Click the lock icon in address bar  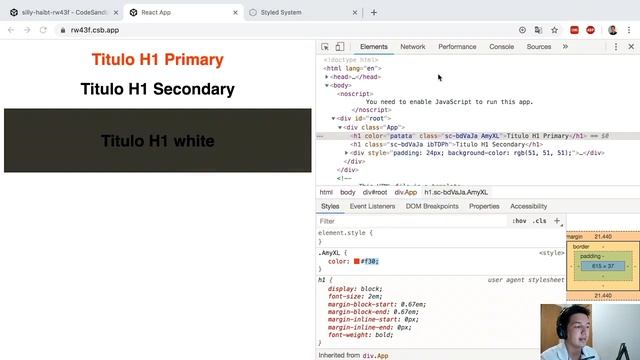[62, 30]
